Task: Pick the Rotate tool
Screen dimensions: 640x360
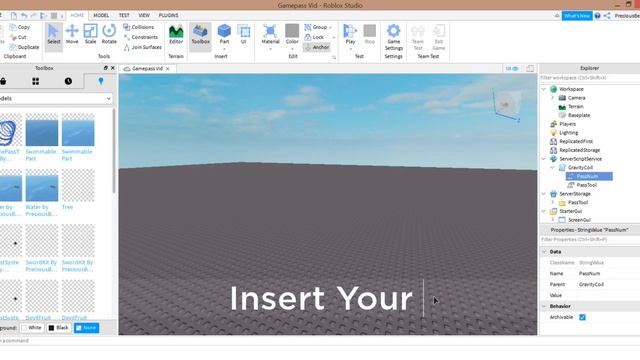Action: (x=109, y=34)
